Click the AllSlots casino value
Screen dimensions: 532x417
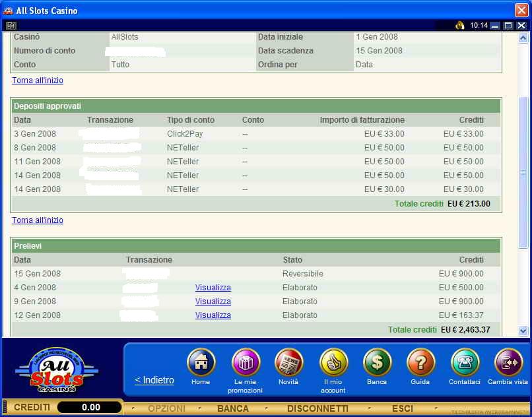click(x=125, y=37)
